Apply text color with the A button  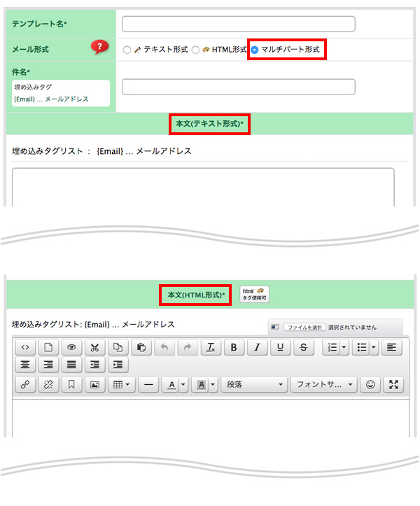tap(171, 384)
